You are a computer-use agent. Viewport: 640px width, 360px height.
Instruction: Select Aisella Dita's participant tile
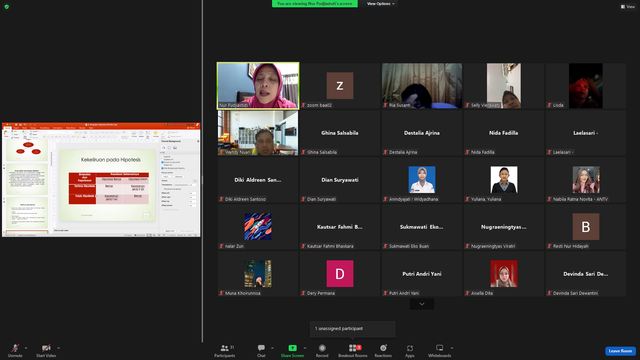tap(504, 274)
